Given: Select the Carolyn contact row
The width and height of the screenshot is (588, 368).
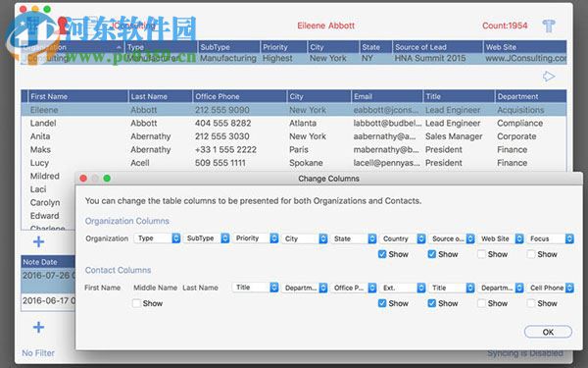Looking at the screenshot, I should [x=48, y=202].
